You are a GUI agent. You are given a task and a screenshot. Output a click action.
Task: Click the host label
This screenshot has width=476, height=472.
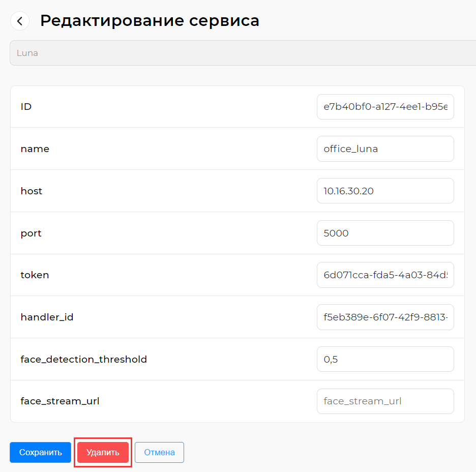tap(31, 191)
